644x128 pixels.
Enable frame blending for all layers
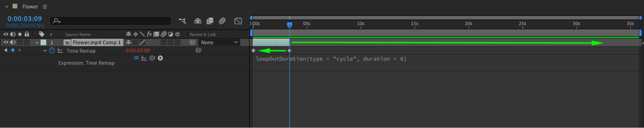(210, 21)
